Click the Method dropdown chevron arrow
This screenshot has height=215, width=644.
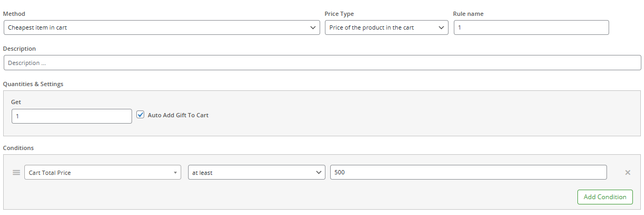click(313, 28)
